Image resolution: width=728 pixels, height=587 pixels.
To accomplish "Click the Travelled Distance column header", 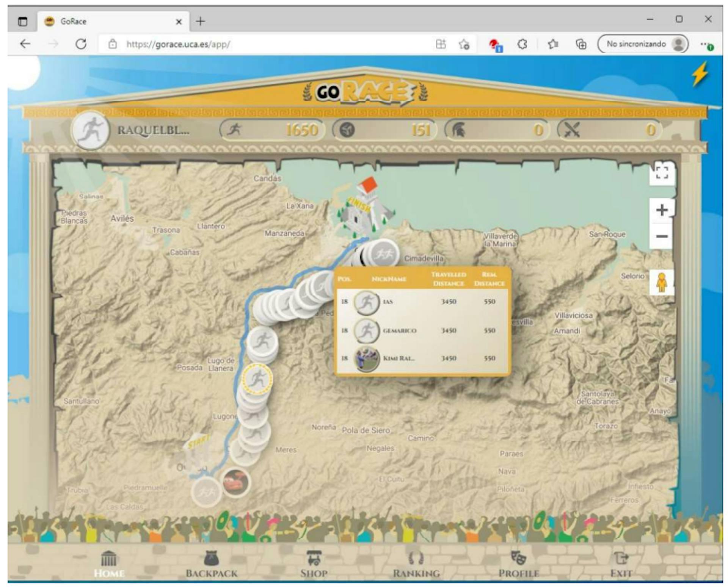I will tap(449, 279).
